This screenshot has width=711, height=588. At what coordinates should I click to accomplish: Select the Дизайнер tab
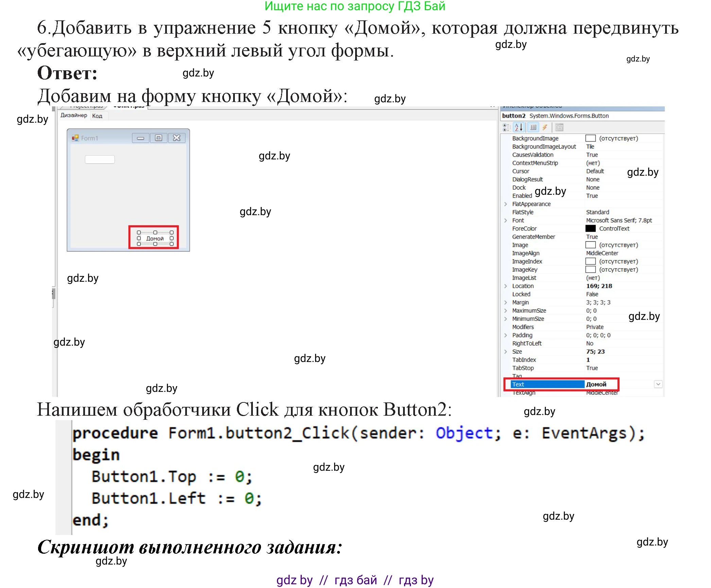pyautogui.click(x=73, y=116)
